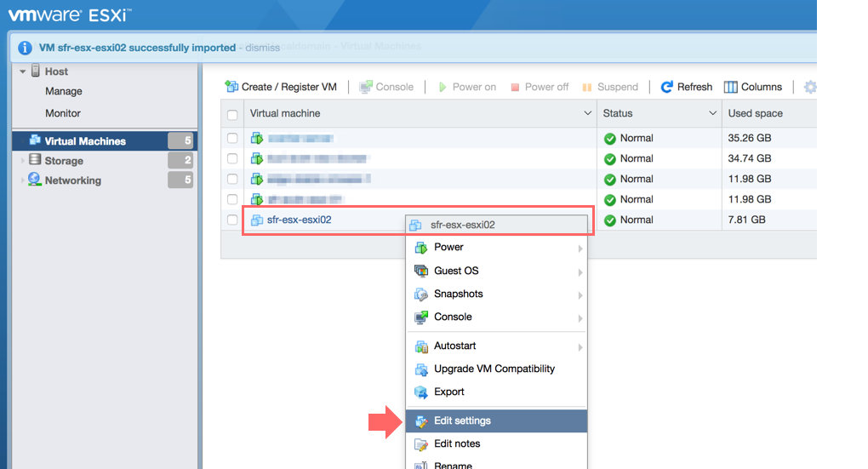The width and height of the screenshot is (868, 469).
Task: Open Virtual machine column dropdown arrow
Action: [x=587, y=113]
